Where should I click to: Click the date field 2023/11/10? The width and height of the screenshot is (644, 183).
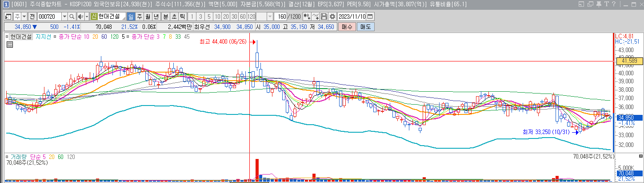pos(352,16)
